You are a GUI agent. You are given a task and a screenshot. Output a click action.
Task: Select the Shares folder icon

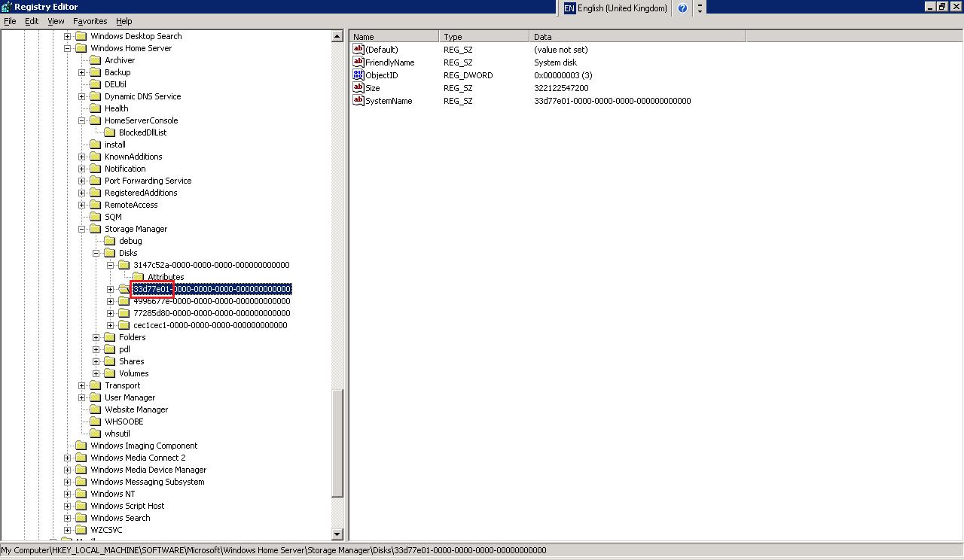point(109,361)
